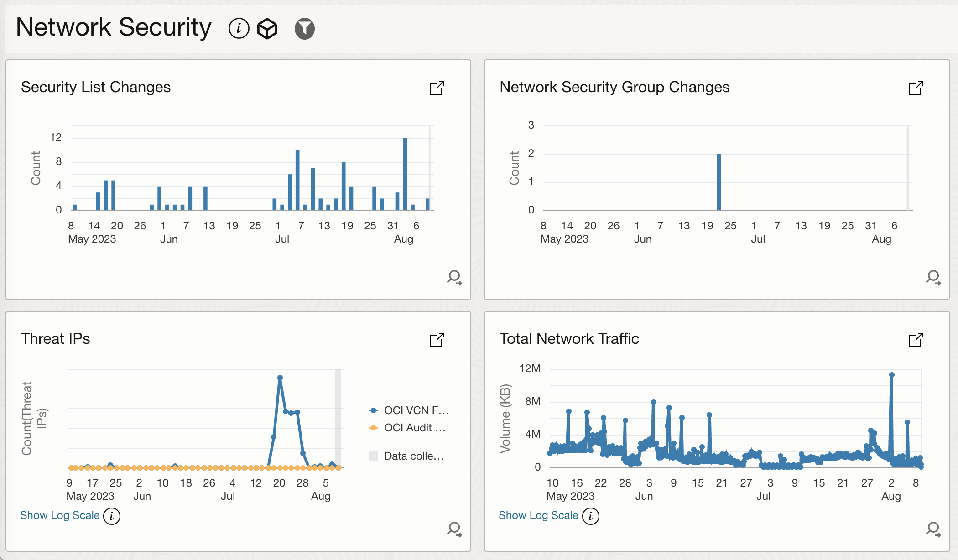This screenshot has height=560, width=958.
Task: Click Show Log Scale under Total Network Traffic
Action: pos(538,515)
